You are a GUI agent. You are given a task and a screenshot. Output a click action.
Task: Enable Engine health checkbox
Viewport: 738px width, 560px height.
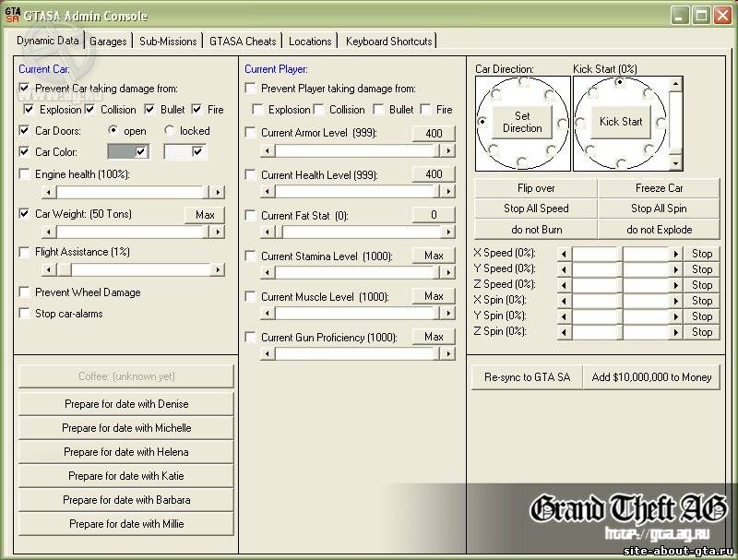[24, 173]
